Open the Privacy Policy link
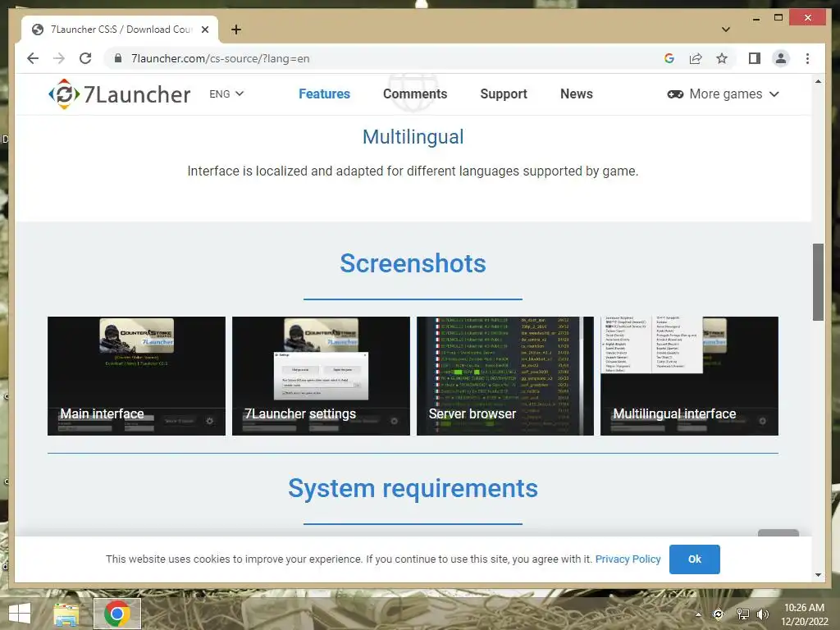Screen dimensions: 840x630 pyautogui.click(x=628, y=559)
